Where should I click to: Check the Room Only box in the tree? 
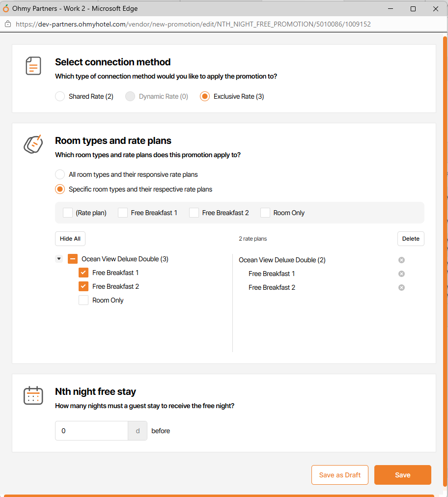pyautogui.click(x=84, y=300)
